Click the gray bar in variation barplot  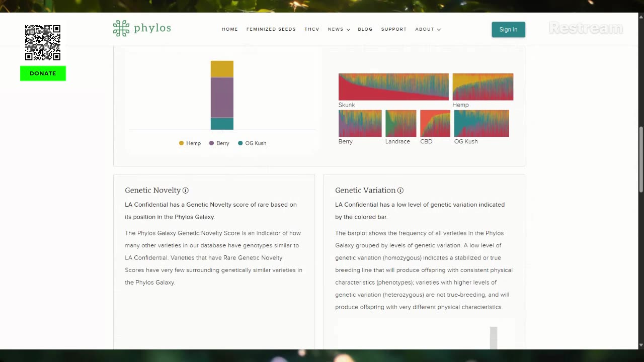tap(494, 338)
